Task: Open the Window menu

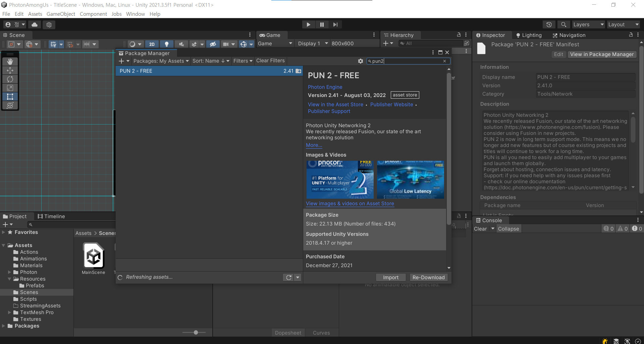Action: 135,14
